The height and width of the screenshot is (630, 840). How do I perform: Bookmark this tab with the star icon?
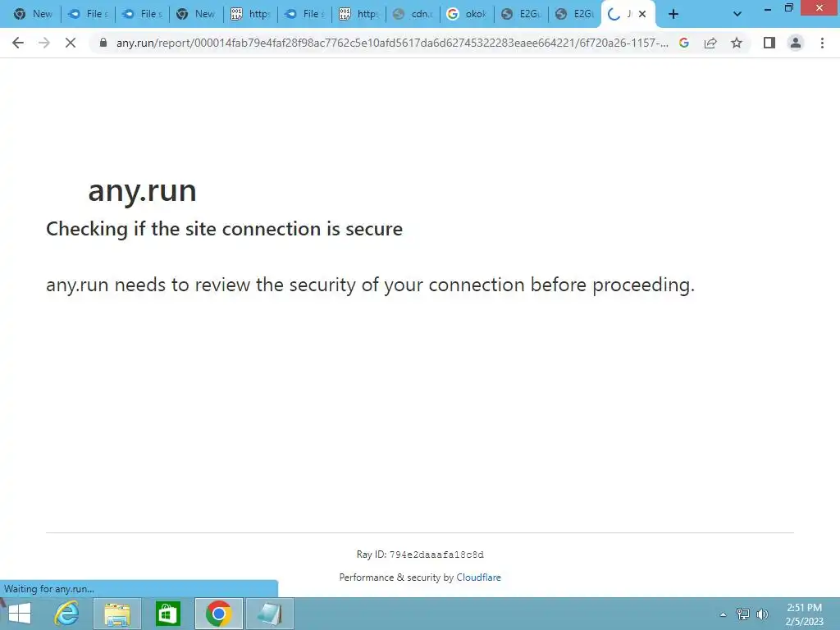pos(737,43)
